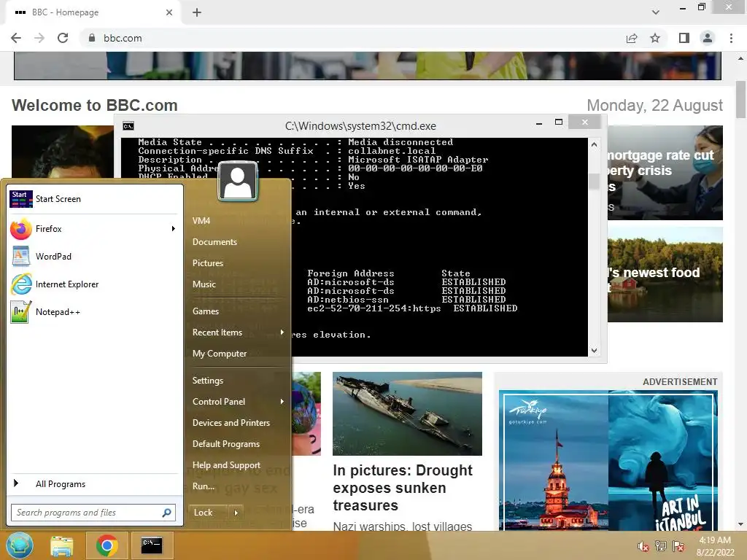This screenshot has height=560, width=747.
Task: Minimize the cmd.exe window
Action: (539, 122)
